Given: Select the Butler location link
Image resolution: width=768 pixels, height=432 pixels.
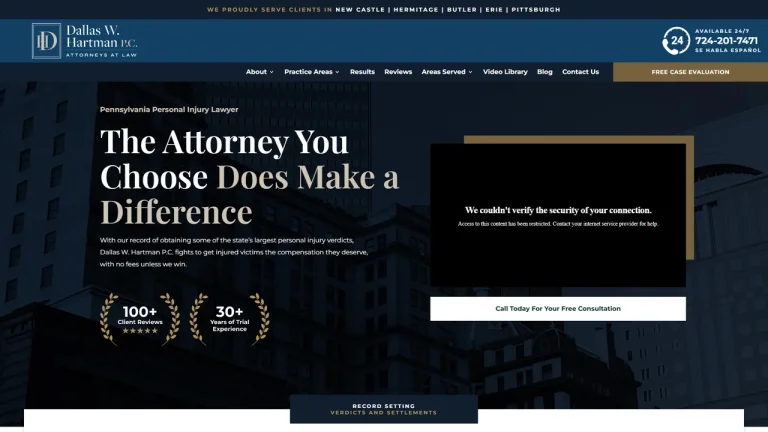Looking at the screenshot, I should pyautogui.click(x=461, y=9).
